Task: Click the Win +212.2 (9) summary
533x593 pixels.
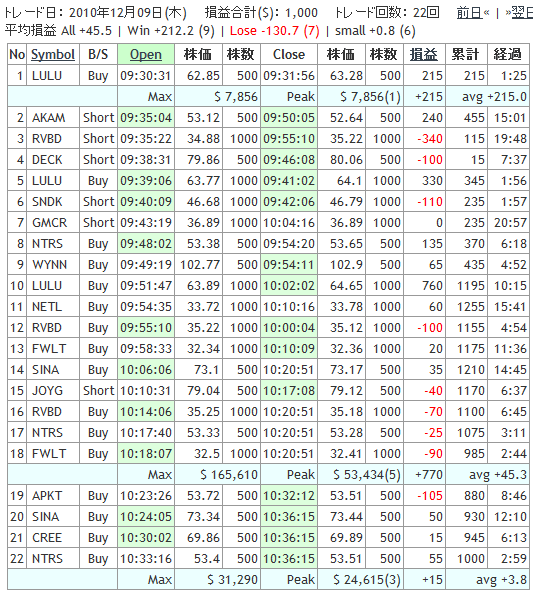Action: click(x=171, y=31)
